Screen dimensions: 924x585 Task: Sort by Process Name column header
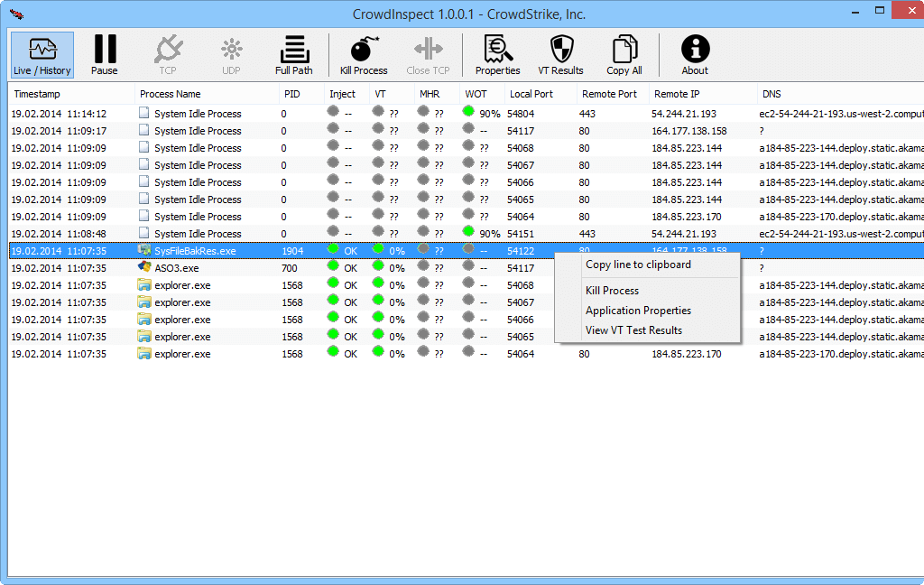click(x=207, y=95)
